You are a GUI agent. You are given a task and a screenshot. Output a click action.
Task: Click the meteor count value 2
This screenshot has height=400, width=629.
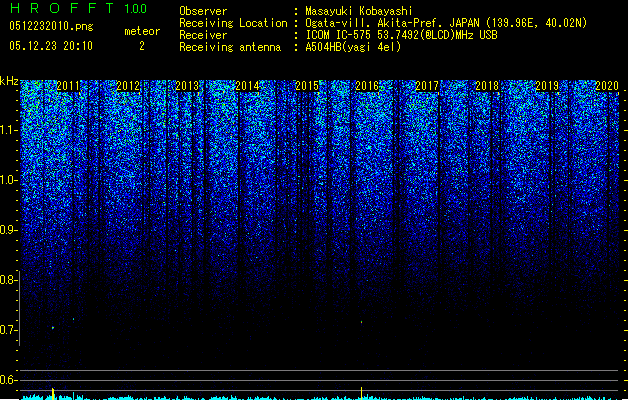pos(142,46)
